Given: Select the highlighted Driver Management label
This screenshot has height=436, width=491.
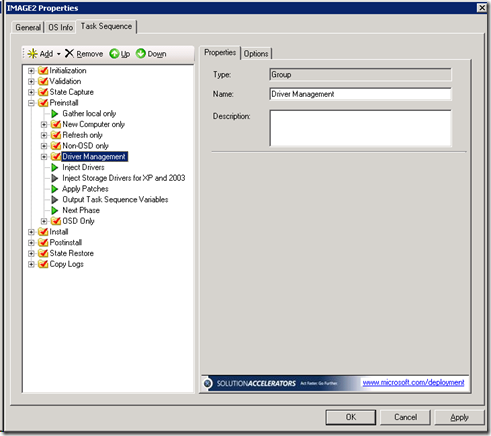Looking at the screenshot, I should pyautogui.click(x=94, y=156).
